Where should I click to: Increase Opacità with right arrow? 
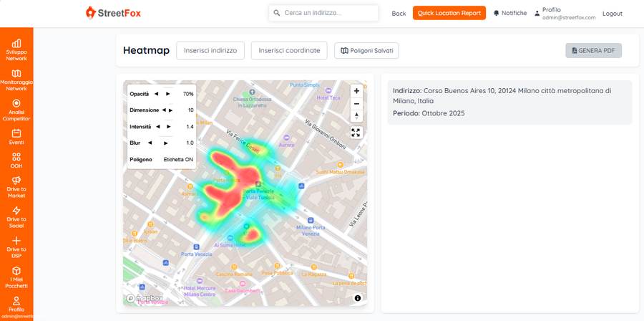tap(167, 94)
